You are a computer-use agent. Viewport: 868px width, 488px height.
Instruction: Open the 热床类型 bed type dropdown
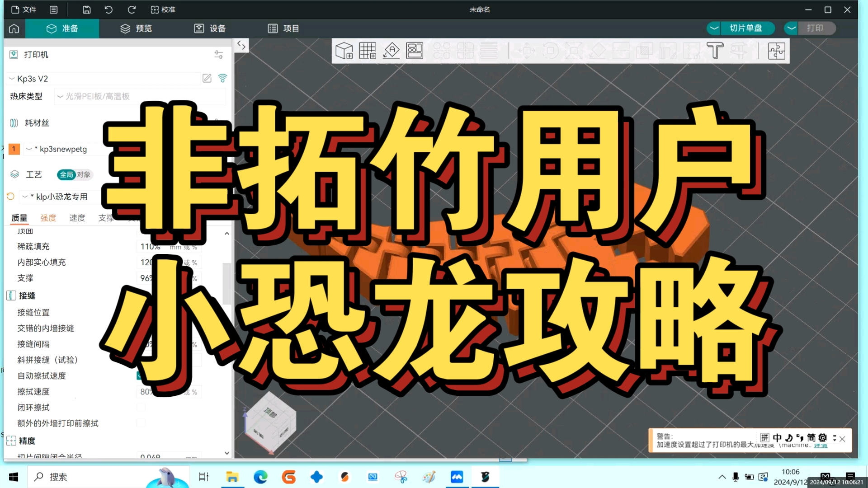pyautogui.click(x=140, y=96)
